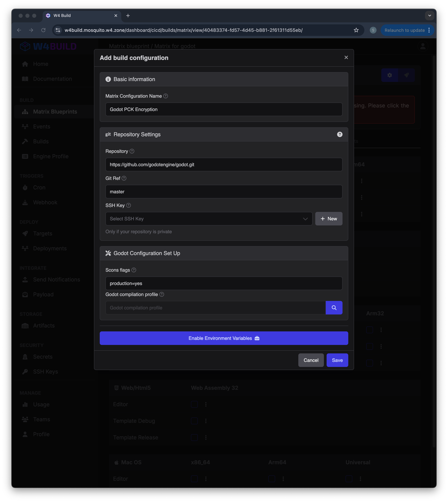Click the gear settings button in background page
The height and width of the screenshot is (502, 448).
390,75
